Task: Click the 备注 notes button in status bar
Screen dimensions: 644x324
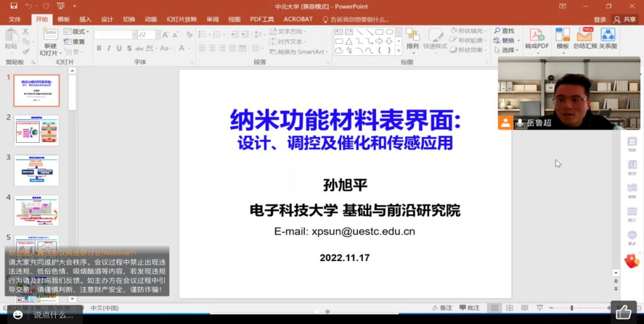Action: click(x=442, y=308)
